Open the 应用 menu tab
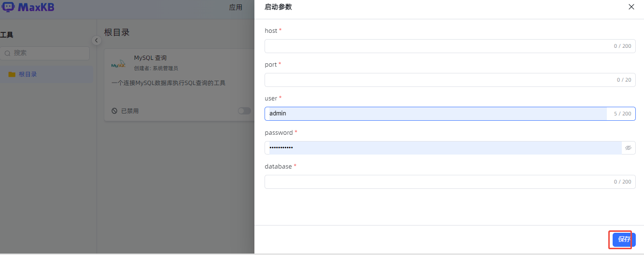644x255 pixels. [236, 7]
